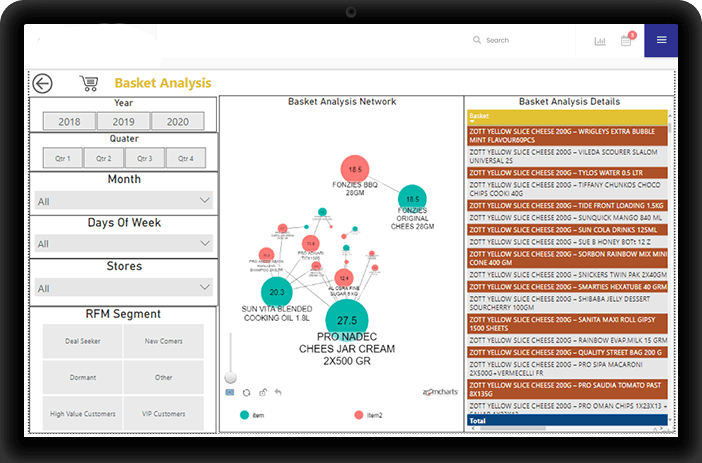The height and width of the screenshot is (463, 702).
Task: Click the details table horizontal scrollbar
Action: tap(513, 429)
